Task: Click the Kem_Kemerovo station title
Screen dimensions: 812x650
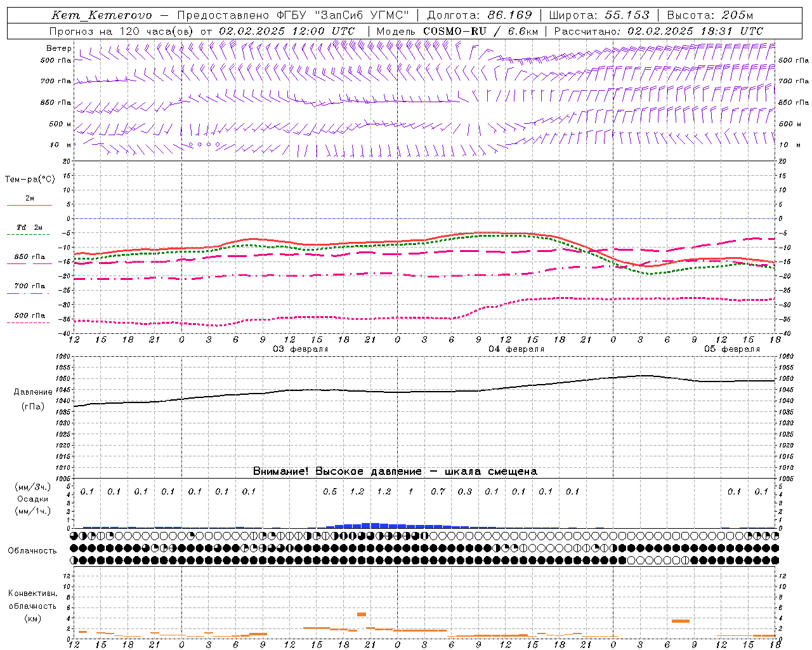Action: click(x=101, y=15)
